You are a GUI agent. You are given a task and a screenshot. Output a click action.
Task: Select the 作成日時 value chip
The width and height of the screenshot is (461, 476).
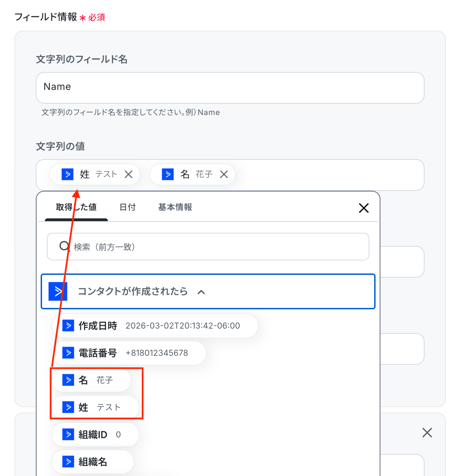(155, 325)
